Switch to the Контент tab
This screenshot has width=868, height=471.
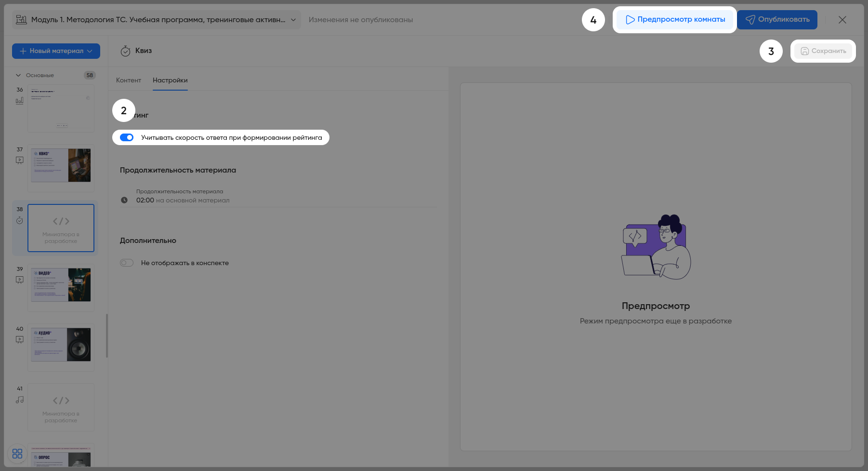(129, 80)
